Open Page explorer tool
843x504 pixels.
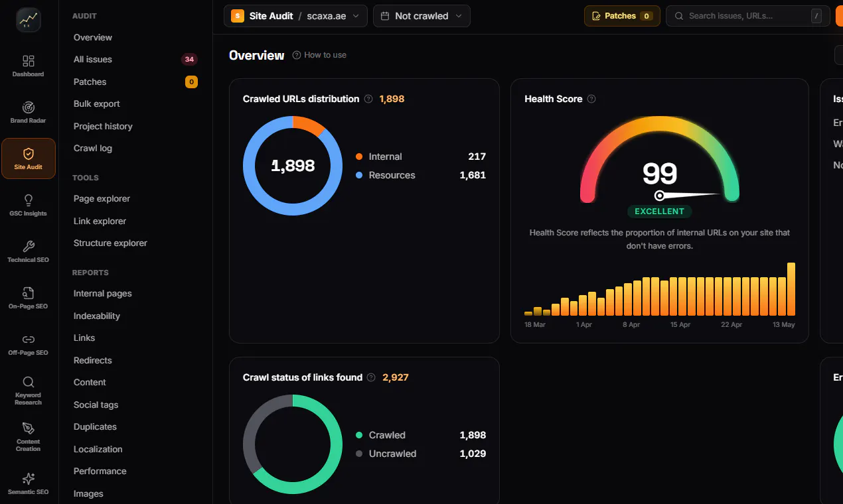(102, 198)
